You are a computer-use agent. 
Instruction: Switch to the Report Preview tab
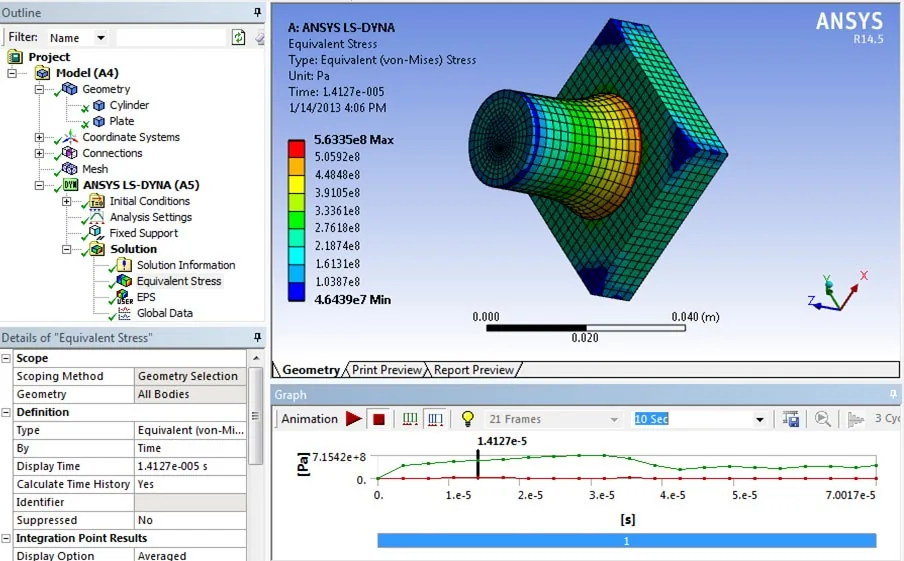[473, 370]
